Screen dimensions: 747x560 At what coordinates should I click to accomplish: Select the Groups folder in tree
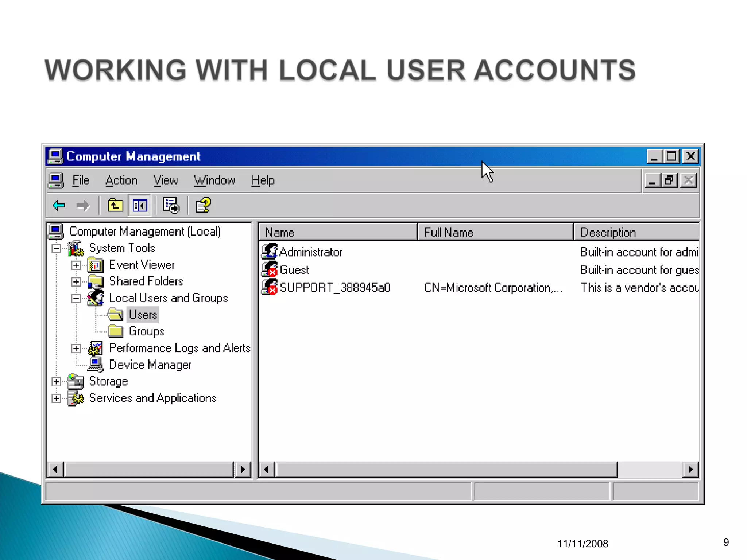[146, 331]
